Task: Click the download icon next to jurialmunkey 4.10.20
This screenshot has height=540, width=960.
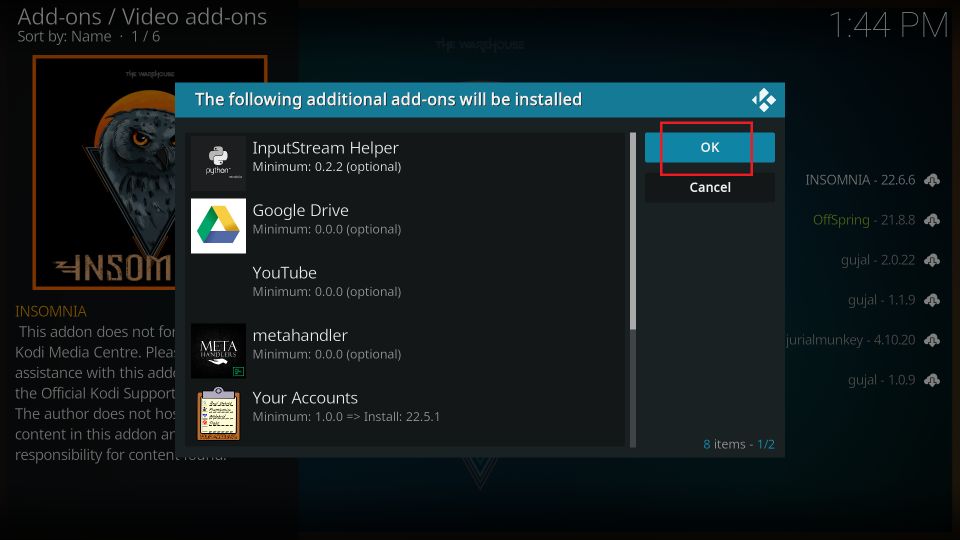Action: coord(932,340)
